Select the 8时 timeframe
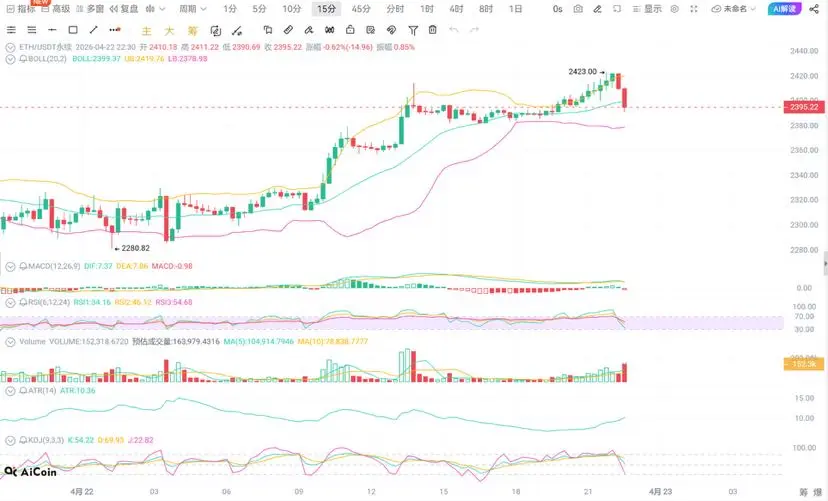The image size is (828, 501). pyautogui.click(x=485, y=9)
